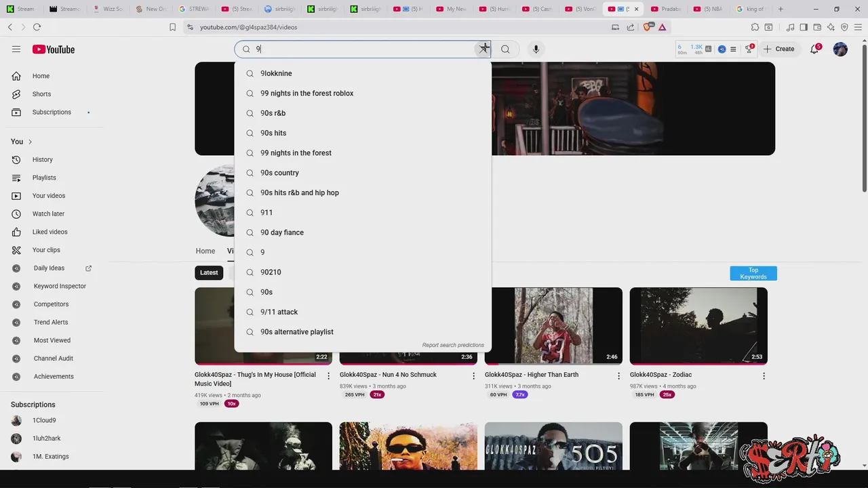This screenshot has width=868, height=488.
Task: Open site settings icon in address bar
Action: click(x=190, y=27)
